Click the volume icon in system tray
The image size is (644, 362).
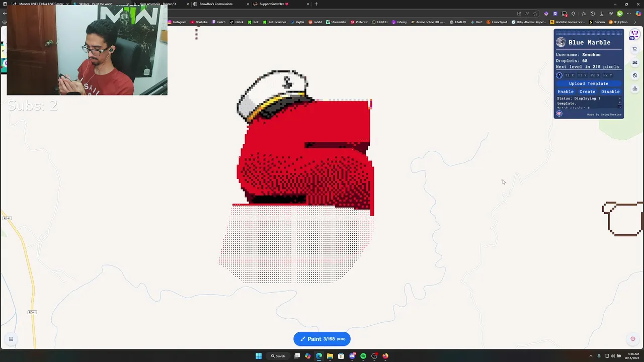click(612, 356)
